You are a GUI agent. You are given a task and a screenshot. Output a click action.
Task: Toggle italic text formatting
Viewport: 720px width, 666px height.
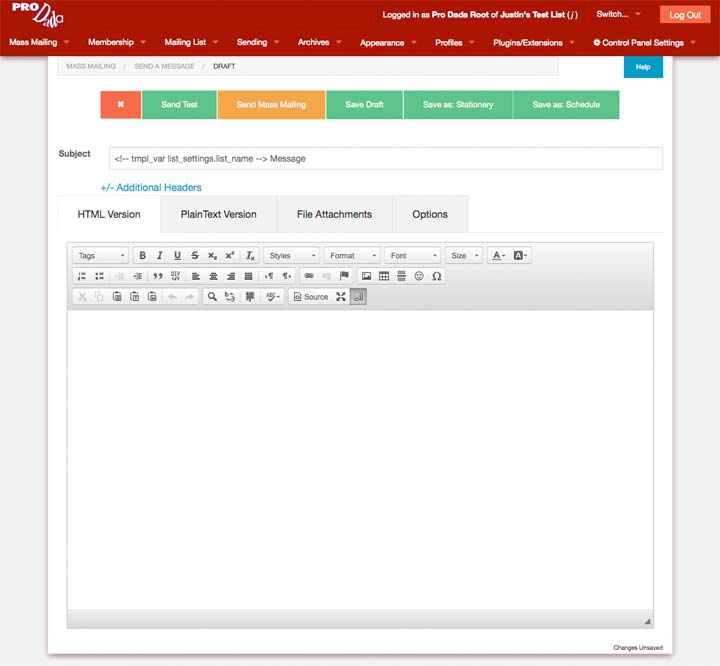(159, 256)
